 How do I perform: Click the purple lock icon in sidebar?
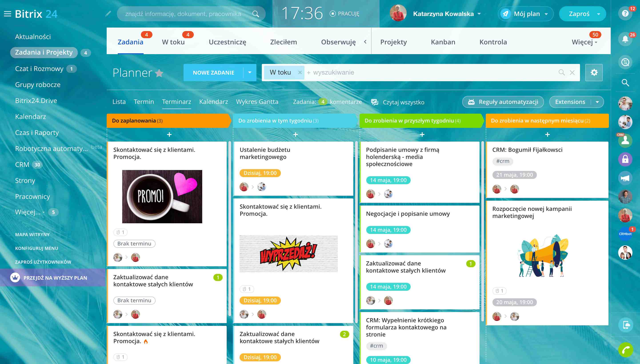625,159
